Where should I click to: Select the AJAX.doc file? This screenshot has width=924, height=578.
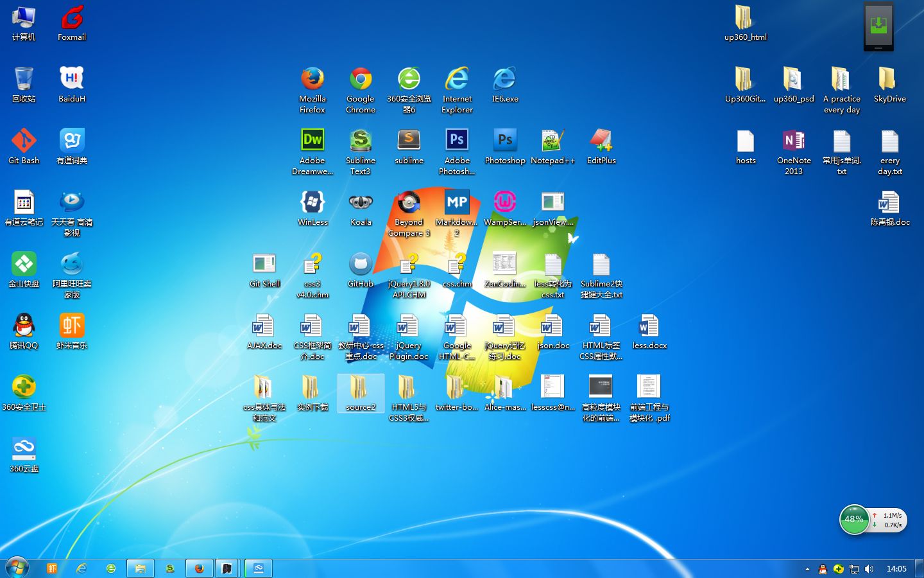tap(264, 331)
